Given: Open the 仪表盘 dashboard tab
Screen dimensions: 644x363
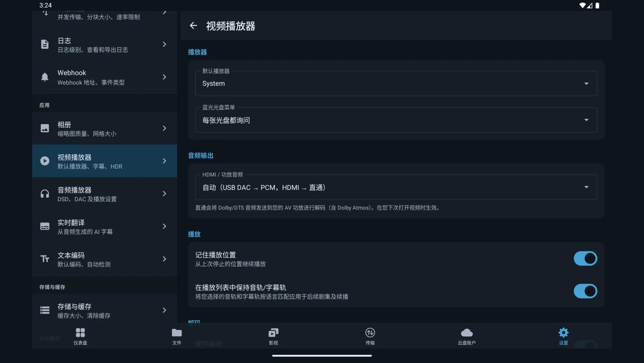Looking at the screenshot, I should 80,336.
